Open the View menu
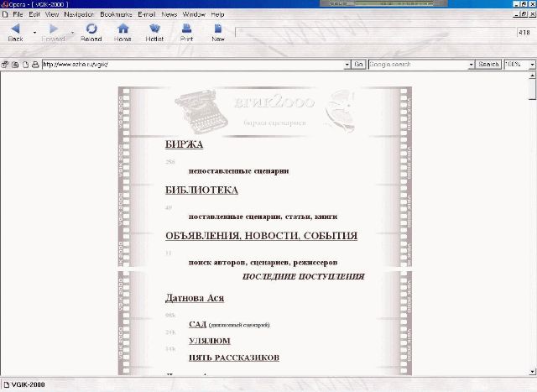Screen dimensions: 537x392 [52, 14]
